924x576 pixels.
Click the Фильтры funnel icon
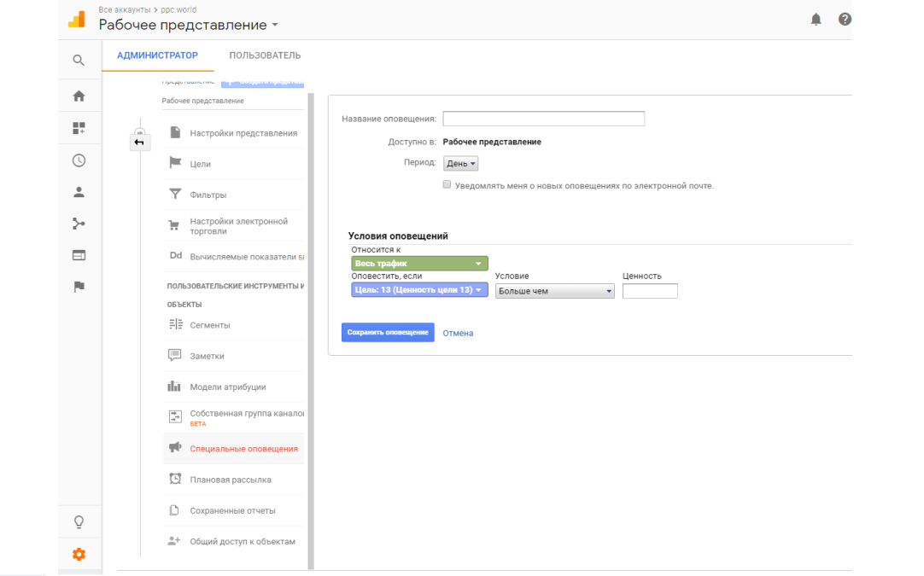(175, 194)
